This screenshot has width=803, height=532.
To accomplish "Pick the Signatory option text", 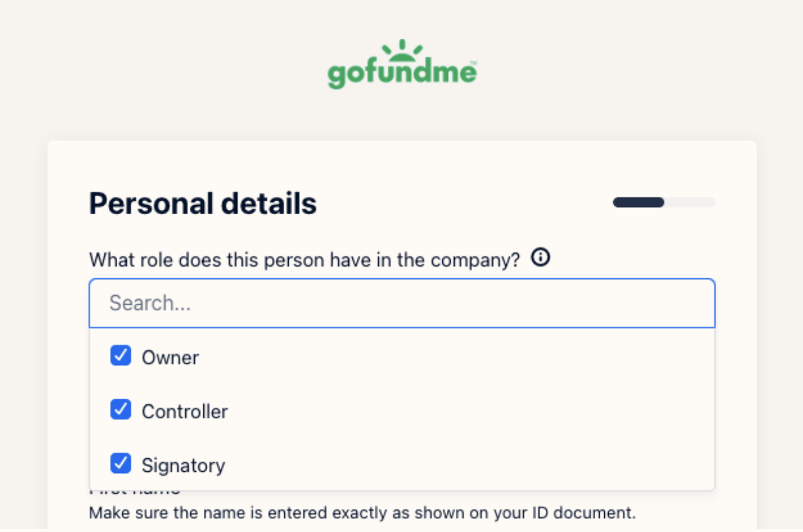I will pyautogui.click(x=183, y=465).
